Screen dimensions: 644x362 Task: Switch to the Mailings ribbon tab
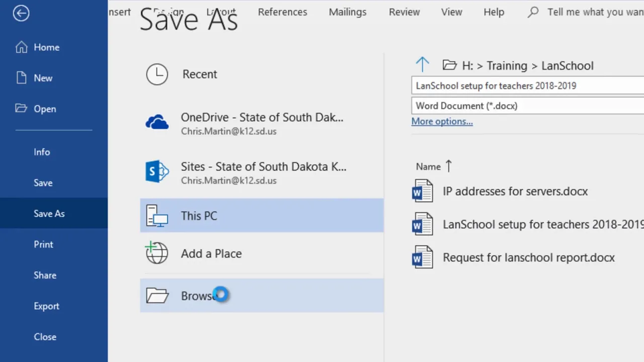coord(348,12)
